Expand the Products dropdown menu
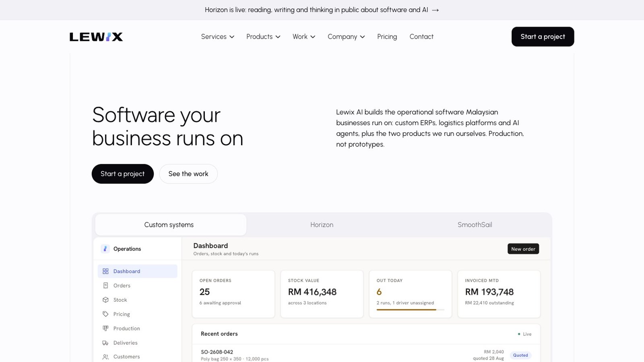This screenshot has width=644, height=362. coord(263,37)
